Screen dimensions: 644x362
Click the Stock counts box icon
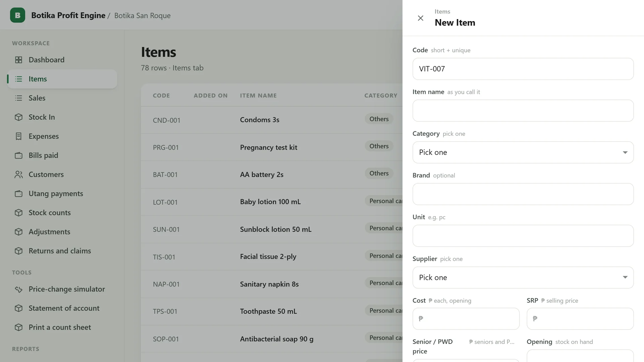pyautogui.click(x=19, y=213)
